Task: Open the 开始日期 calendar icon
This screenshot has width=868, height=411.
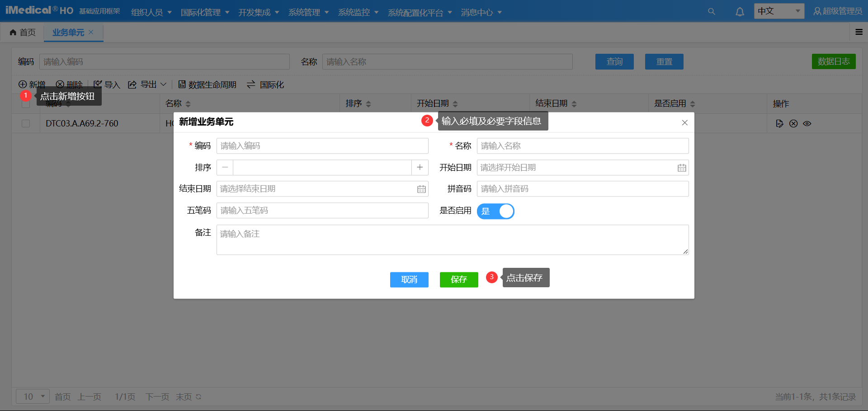Action: coord(682,168)
